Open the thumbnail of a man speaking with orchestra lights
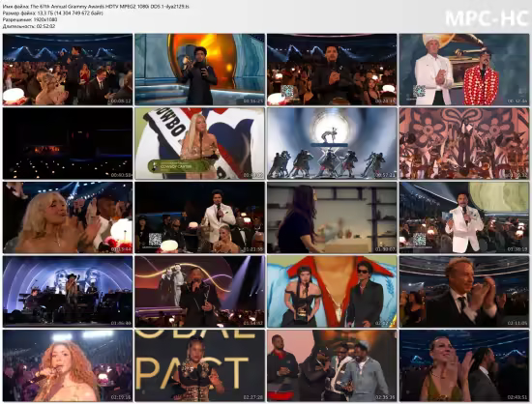This screenshot has height=404, width=532. coord(200,292)
